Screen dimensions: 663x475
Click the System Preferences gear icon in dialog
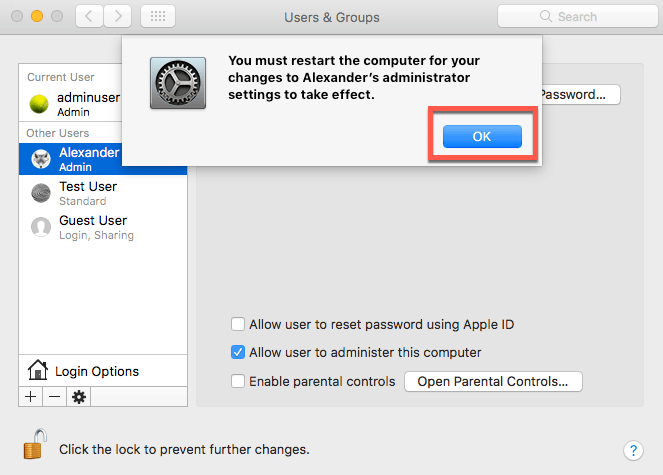(178, 82)
